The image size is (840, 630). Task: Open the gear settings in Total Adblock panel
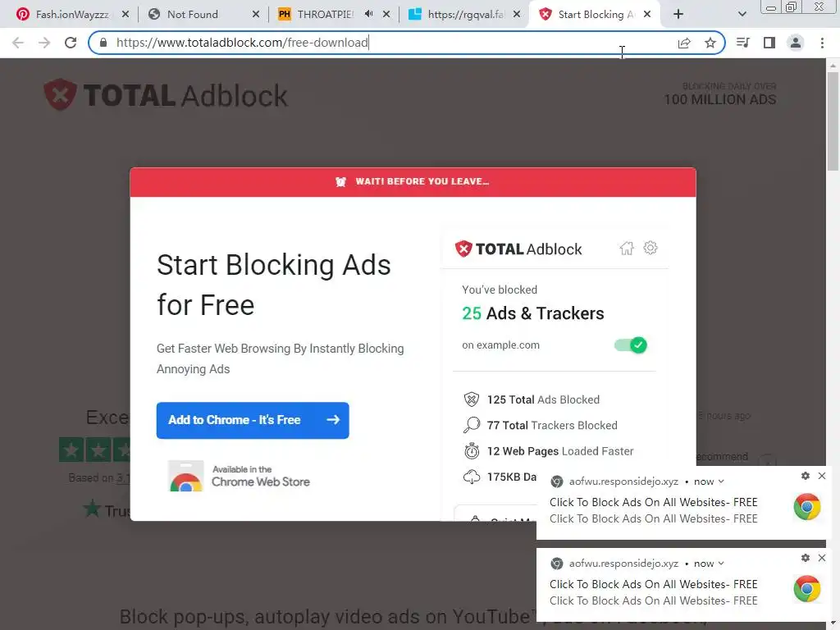click(x=651, y=248)
